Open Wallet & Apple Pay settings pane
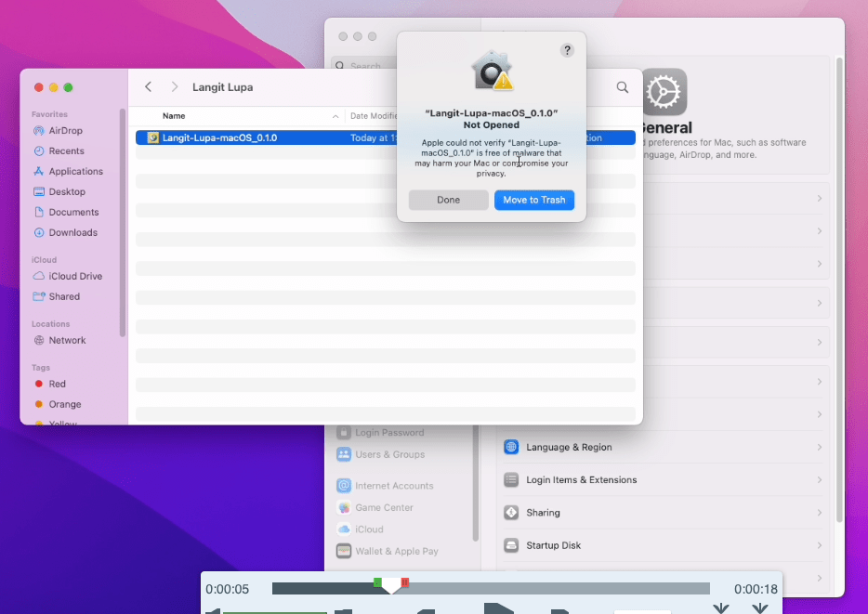The width and height of the screenshot is (868, 614). pos(396,552)
